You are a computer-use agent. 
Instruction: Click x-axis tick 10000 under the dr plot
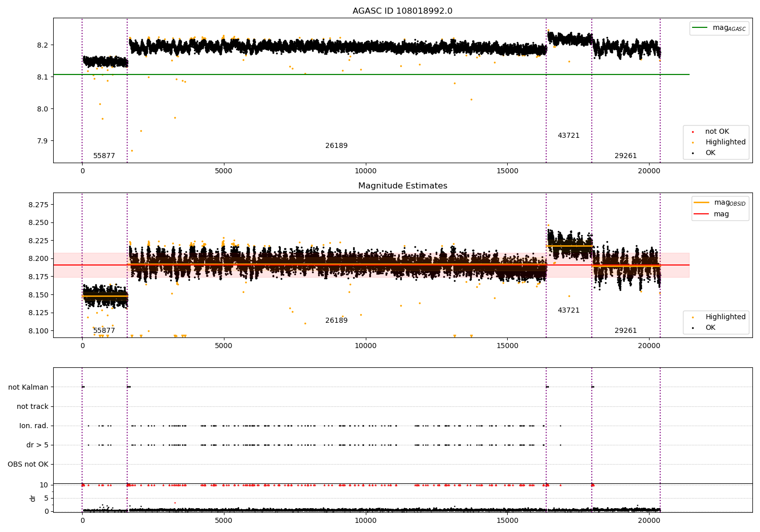click(365, 520)
